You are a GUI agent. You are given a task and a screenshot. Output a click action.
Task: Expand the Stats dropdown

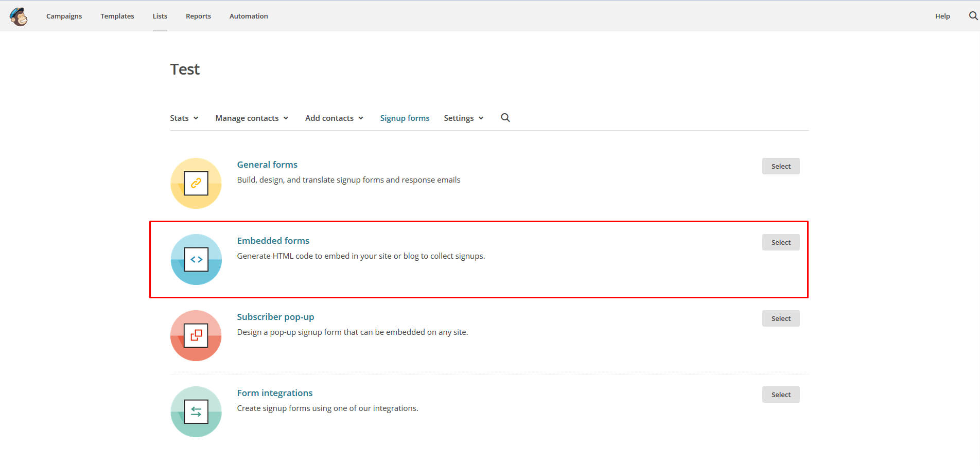point(184,118)
